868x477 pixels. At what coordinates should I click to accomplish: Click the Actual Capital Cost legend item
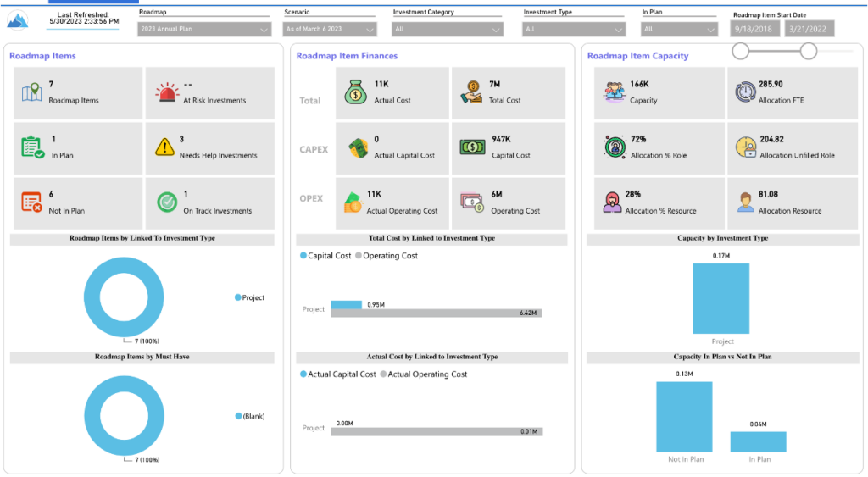click(x=337, y=374)
